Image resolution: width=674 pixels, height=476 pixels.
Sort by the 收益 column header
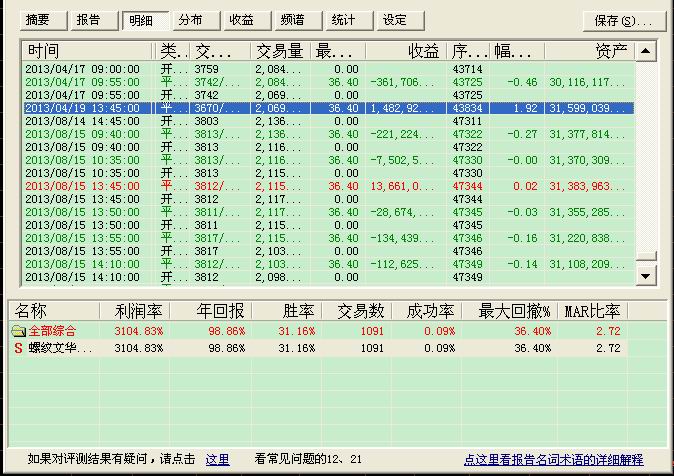(x=406, y=51)
